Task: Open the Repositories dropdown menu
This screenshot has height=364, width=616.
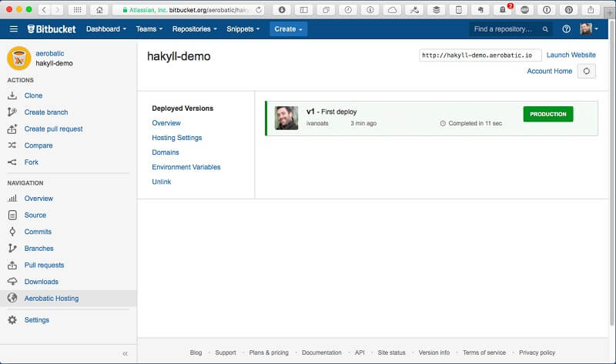Action: pos(195,29)
